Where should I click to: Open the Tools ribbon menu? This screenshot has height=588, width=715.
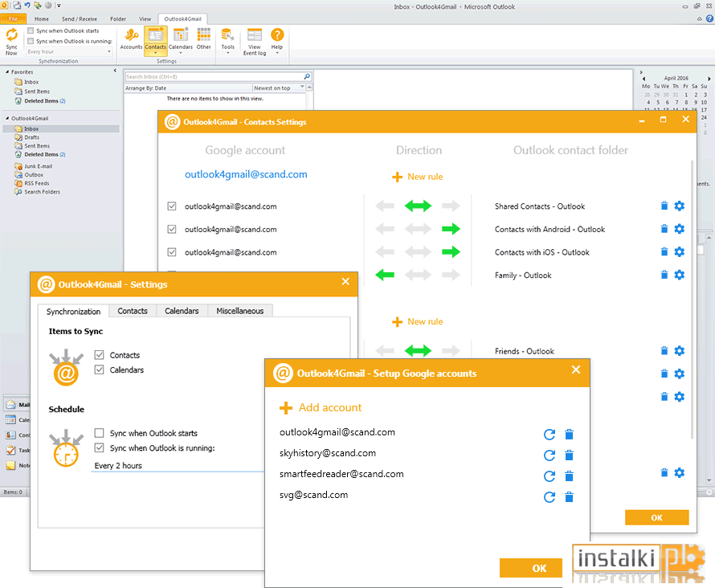point(227,41)
